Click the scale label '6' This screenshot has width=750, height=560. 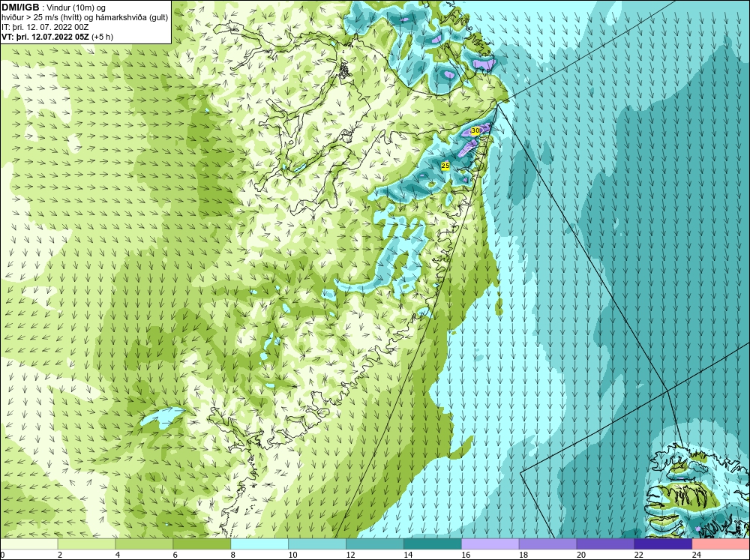[175, 555]
